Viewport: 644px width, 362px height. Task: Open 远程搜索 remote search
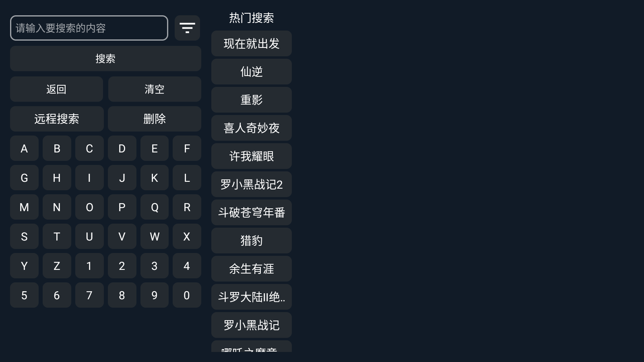(x=56, y=119)
